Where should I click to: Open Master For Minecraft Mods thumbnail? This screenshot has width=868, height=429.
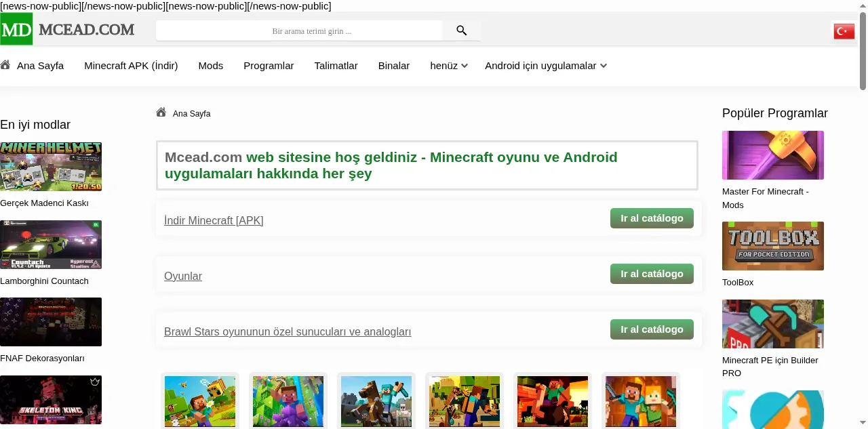(x=773, y=155)
